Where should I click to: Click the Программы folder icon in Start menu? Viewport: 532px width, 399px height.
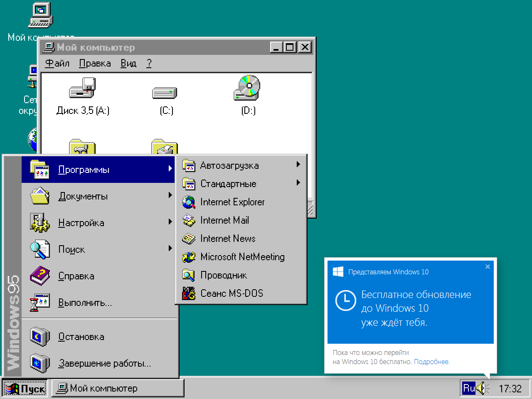pos(40,169)
